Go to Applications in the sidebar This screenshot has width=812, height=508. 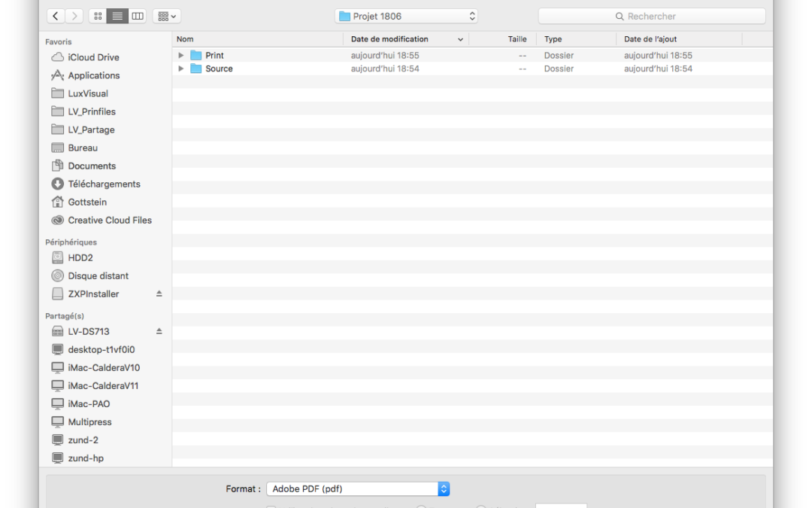[93, 75]
